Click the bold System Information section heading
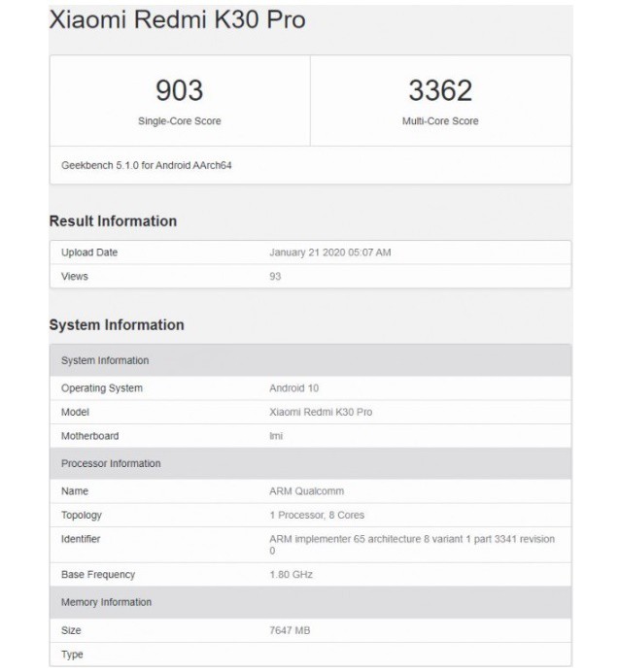The width and height of the screenshot is (619, 672). 117,325
